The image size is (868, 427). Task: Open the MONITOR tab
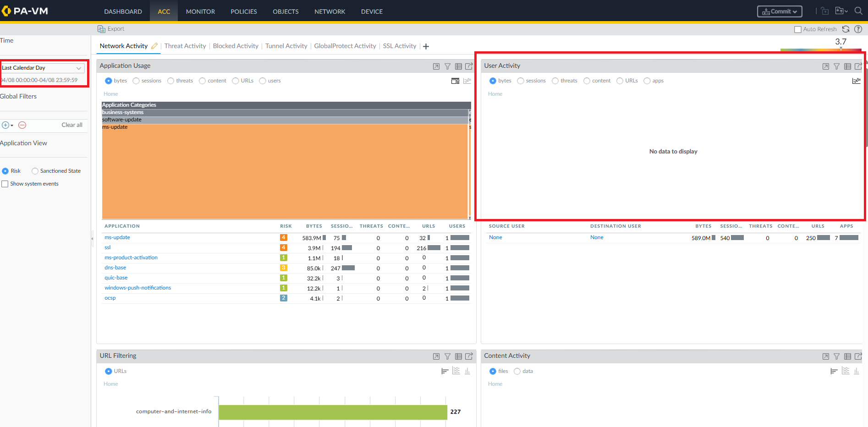click(200, 11)
